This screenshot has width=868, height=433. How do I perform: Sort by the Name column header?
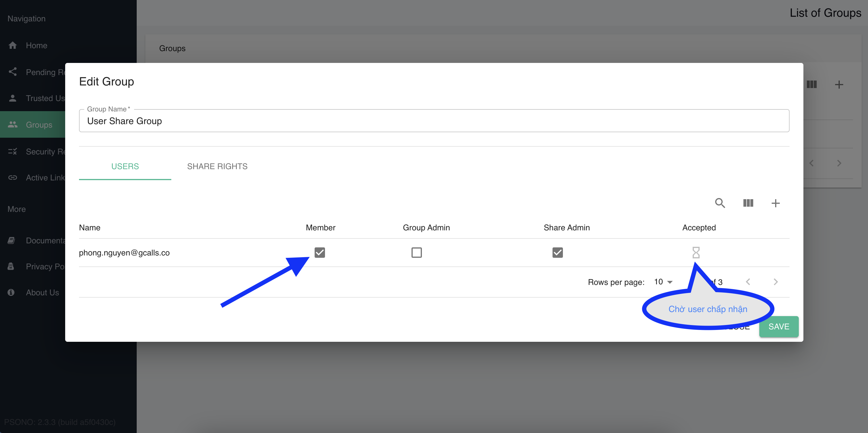90,228
